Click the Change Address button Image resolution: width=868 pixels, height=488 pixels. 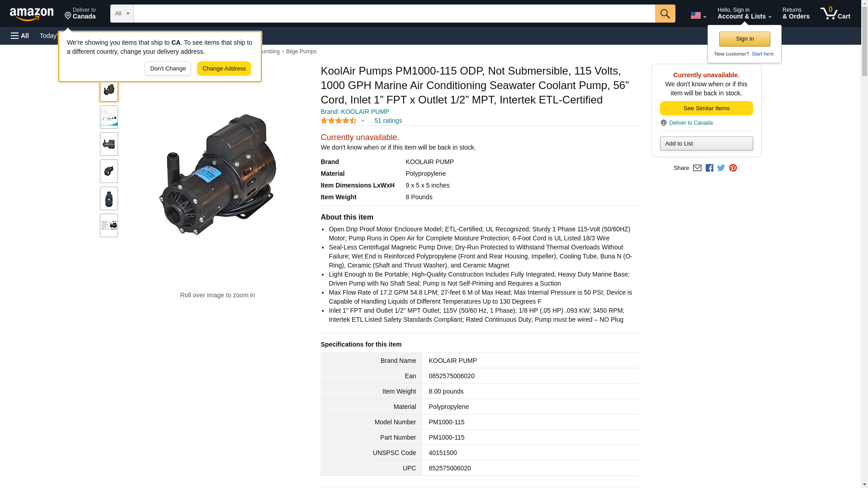[224, 69]
